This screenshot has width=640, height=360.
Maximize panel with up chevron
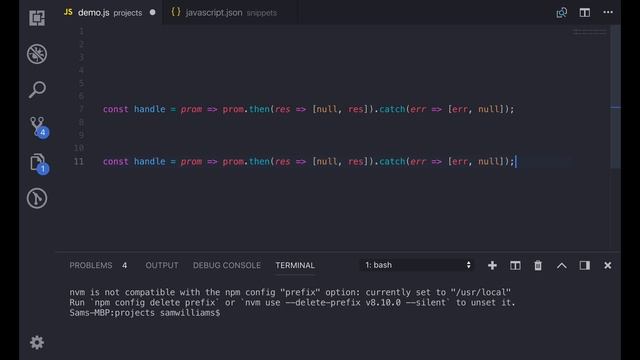[x=562, y=266]
